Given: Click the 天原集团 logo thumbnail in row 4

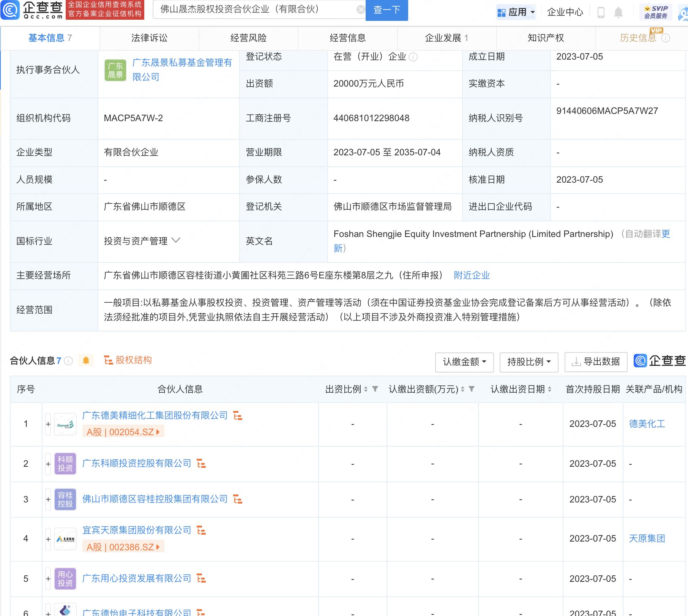Looking at the screenshot, I should coord(65,539).
